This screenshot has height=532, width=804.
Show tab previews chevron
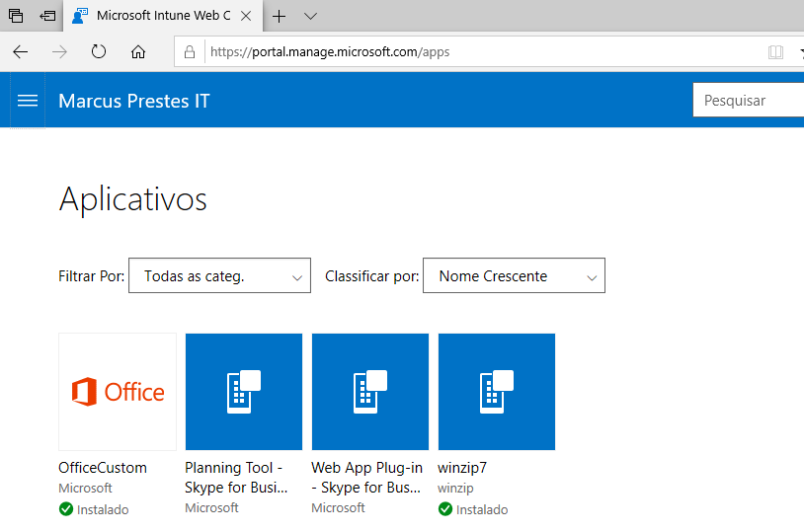coord(310,17)
